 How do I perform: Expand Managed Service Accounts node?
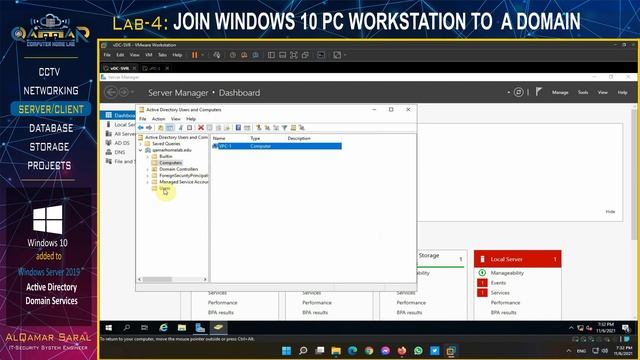tap(148, 182)
